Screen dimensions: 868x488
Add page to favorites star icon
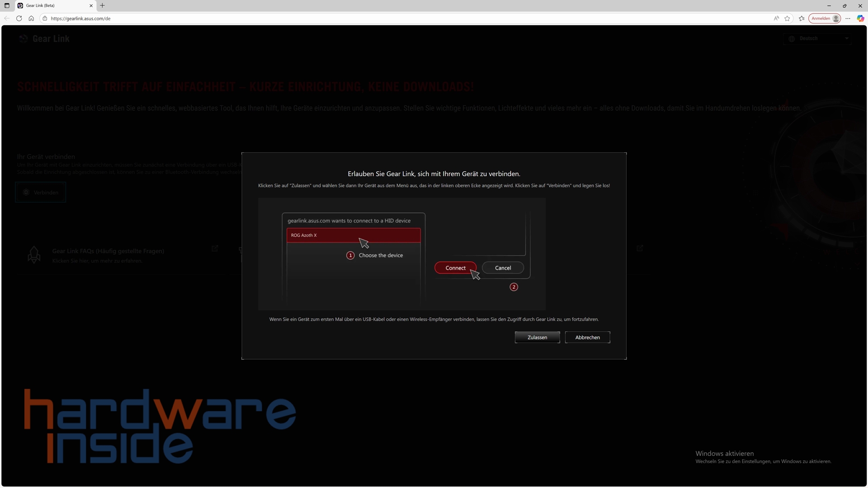point(788,19)
